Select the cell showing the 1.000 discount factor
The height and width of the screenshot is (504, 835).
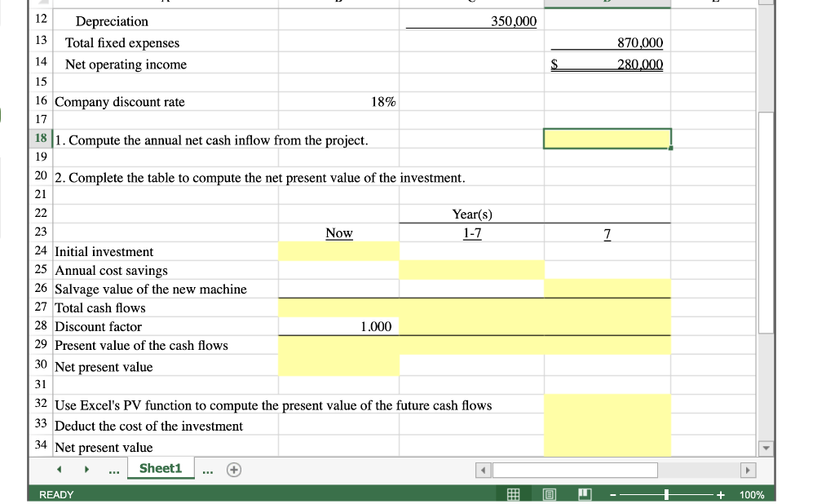pos(339,326)
